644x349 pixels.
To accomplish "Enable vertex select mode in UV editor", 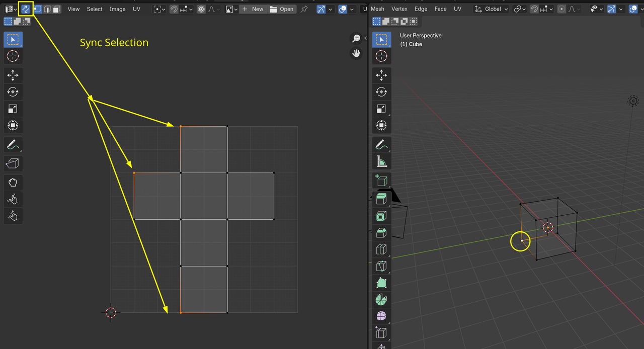I will pyautogui.click(x=38, y=9).
